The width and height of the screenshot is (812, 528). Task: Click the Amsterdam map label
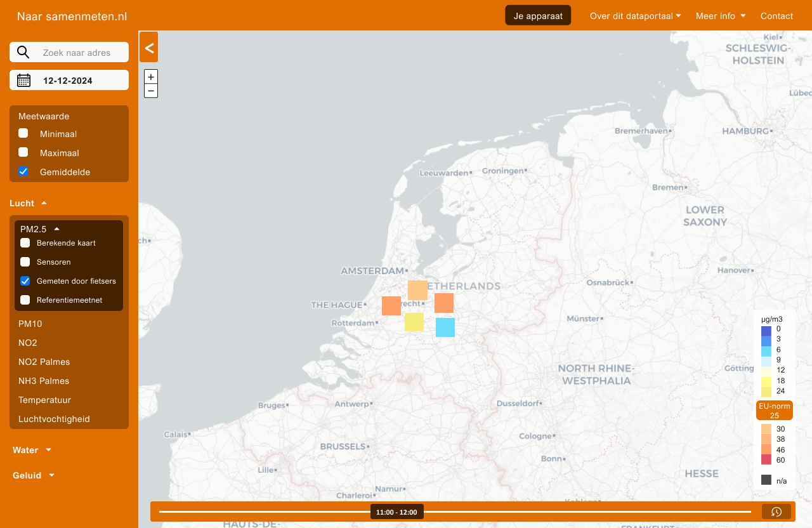point(375,271)
